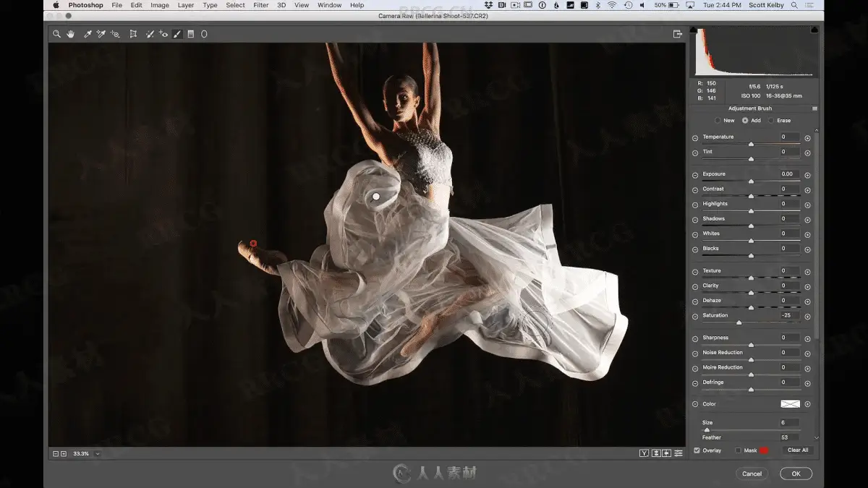This screenshot has width=868, height=488.
Task: Select the Transform tool
Action: pyautogui.click(x=133, y=34)
